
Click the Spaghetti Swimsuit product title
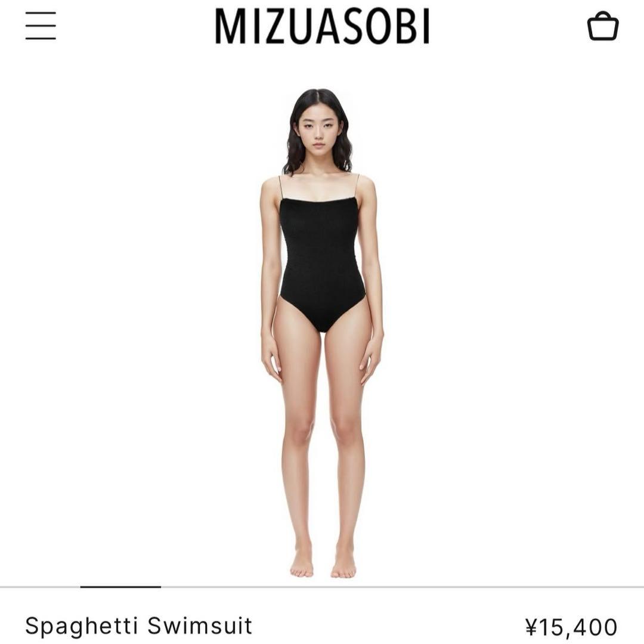(x=138, y=627)
